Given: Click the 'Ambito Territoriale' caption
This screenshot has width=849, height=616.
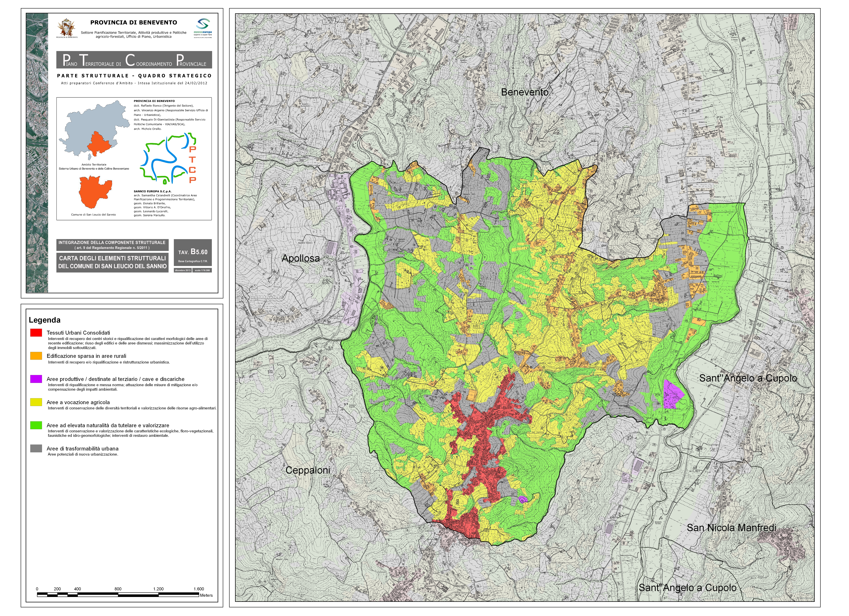Looking at the screenshot, I should click(94, 165).
